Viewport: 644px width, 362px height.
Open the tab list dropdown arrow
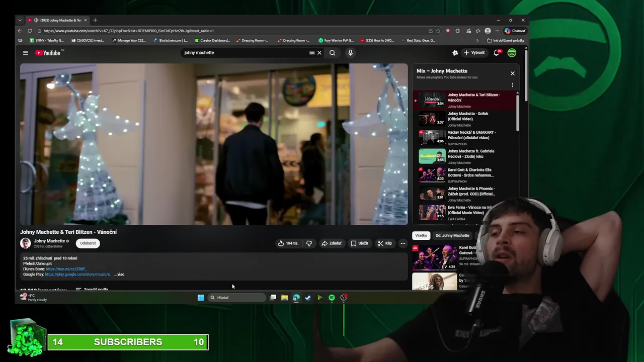pyautogui.click(x=20, y=20)
